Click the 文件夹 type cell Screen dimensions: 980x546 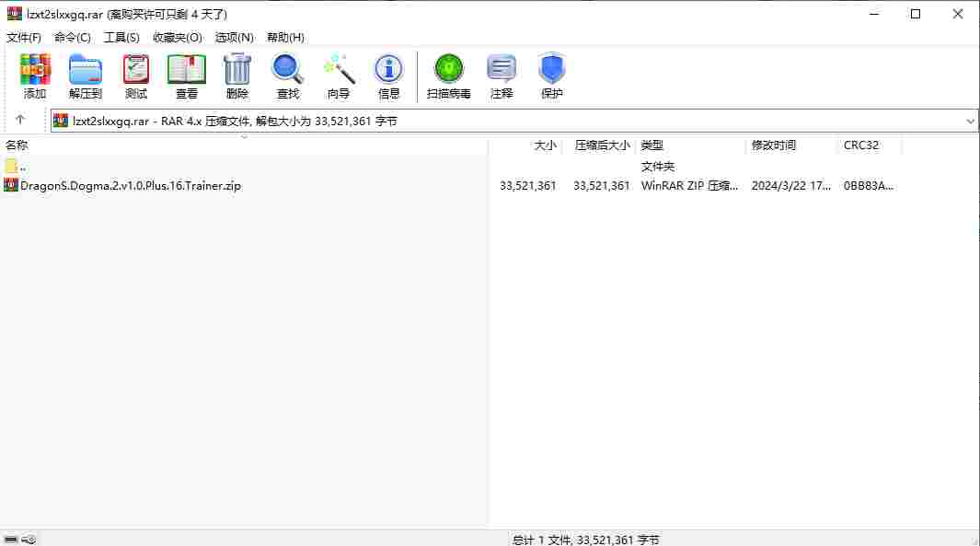coord(658,167)
